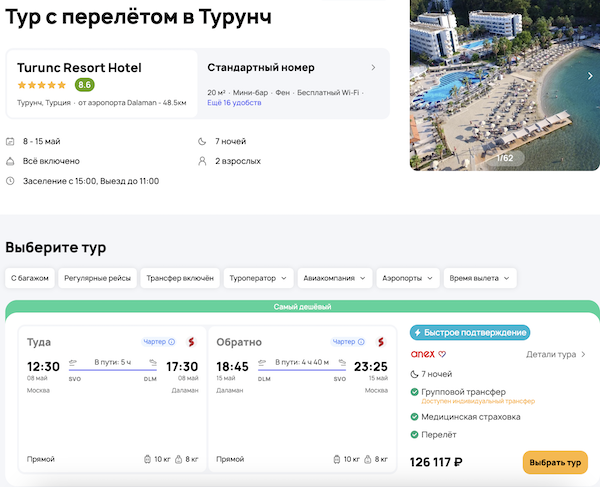
Task: Toggle the Регулярные рейсы filter
Action: tap(97, 278)
